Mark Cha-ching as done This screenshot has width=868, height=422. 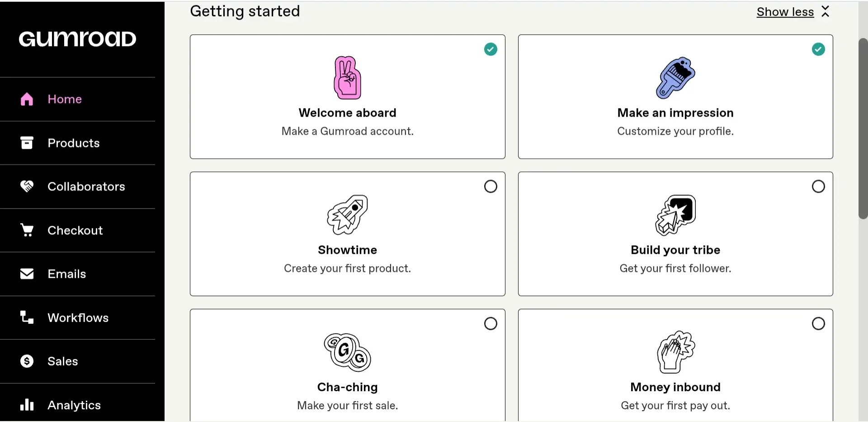(x=491, y=323)
